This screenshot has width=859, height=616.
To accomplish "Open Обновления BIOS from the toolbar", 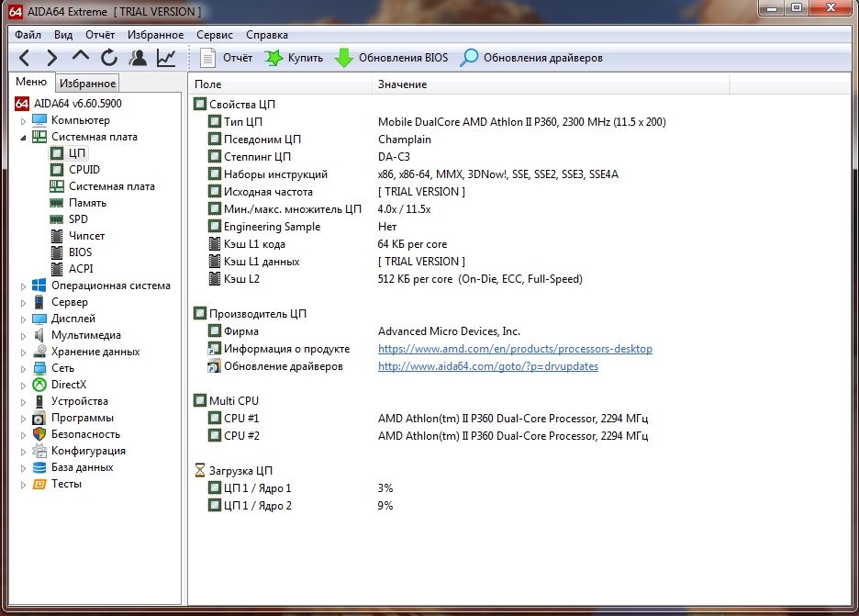I will (x=391, y=58).
